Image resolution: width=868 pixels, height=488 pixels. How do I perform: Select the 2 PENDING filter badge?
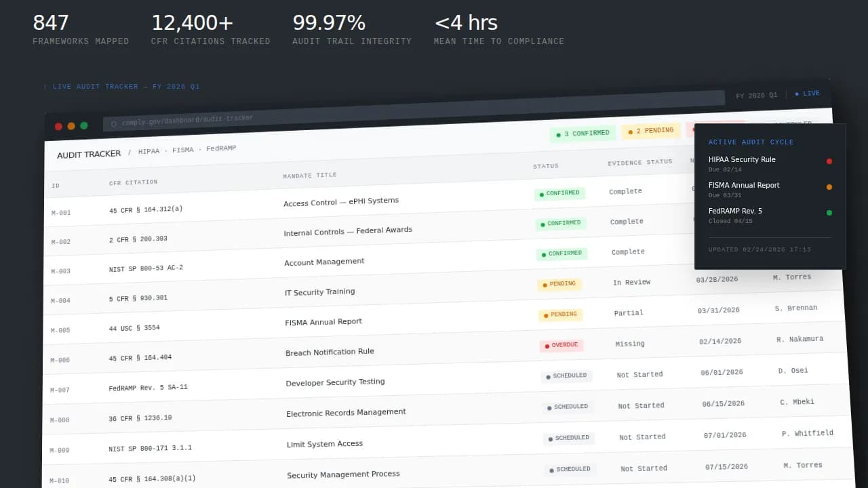[x=651, y=131]
